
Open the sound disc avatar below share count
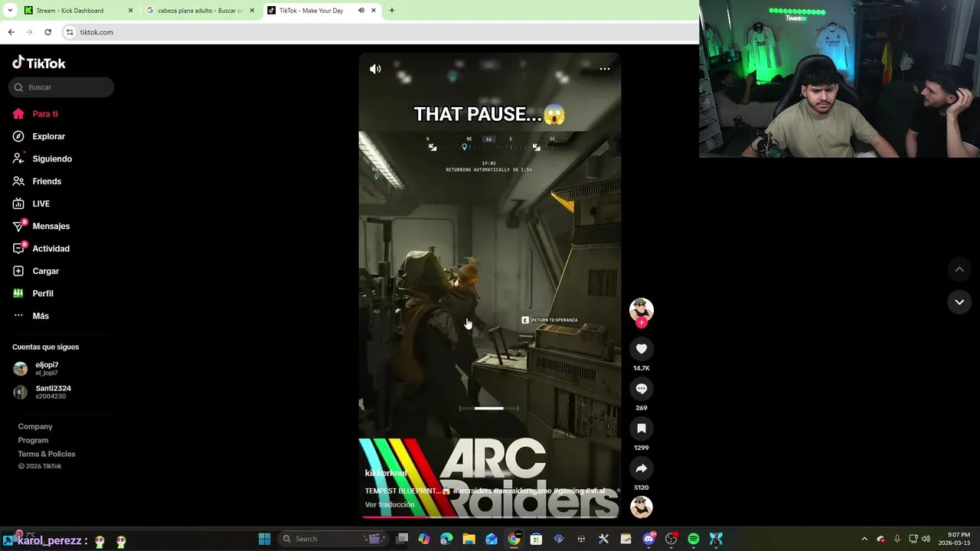coord(642,507)
